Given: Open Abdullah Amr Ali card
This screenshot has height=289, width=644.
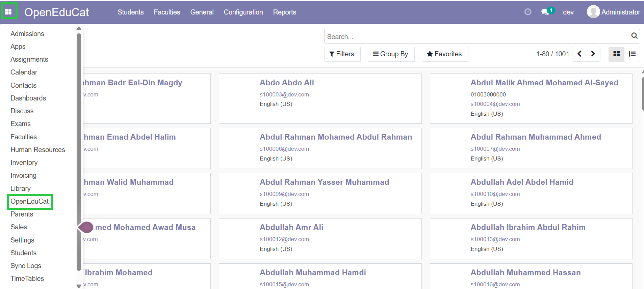Looking at the screenshot, I should pyautogui.click(x=320, y=239).
